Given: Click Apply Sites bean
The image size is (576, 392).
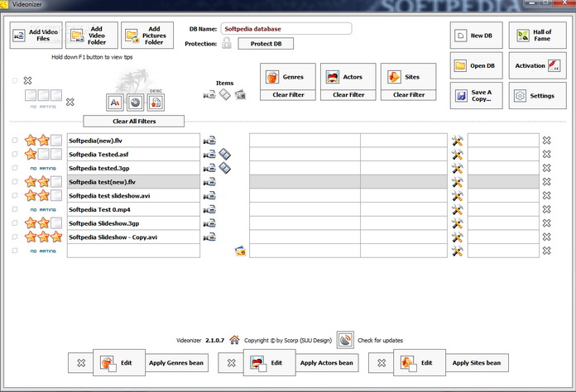Looking at the screenshot, I should [x=477, y=362].
